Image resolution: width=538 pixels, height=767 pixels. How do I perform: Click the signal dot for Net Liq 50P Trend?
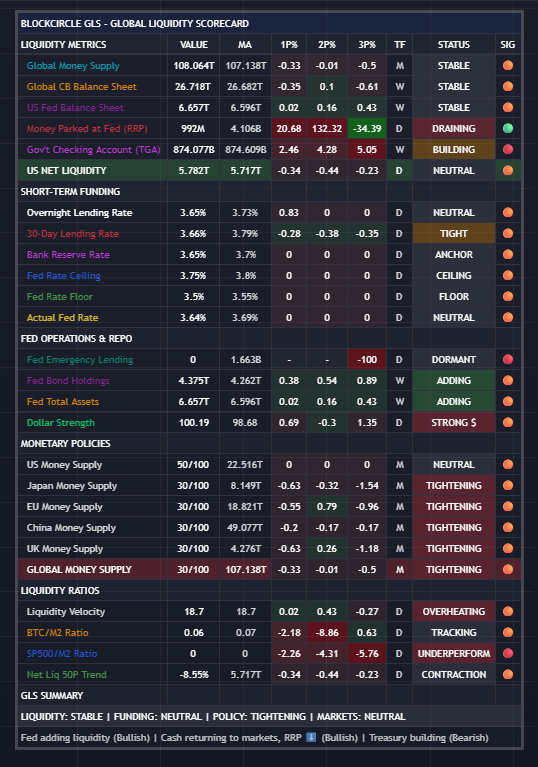pos(508,675)
